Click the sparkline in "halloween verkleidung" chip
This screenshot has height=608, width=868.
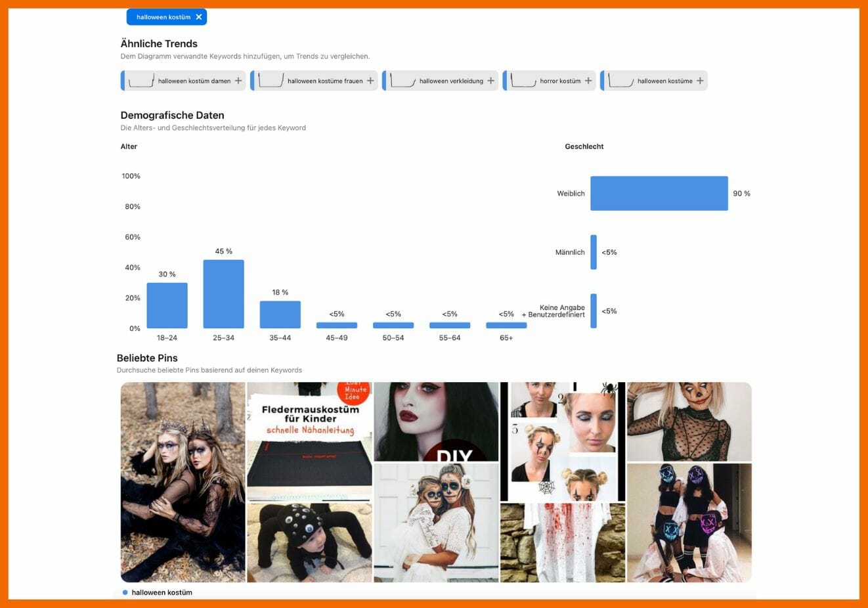401,80
